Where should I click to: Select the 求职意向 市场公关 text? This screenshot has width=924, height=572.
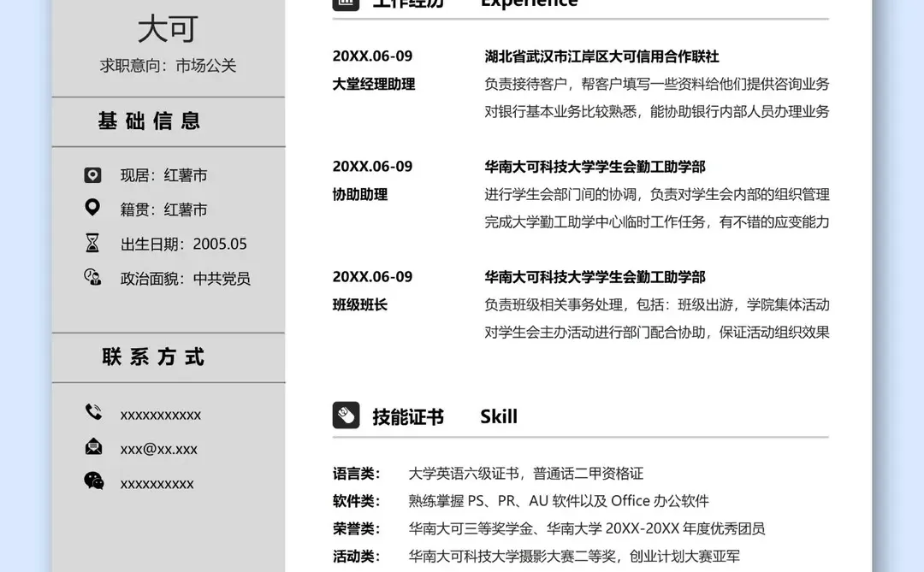point(169,64)
